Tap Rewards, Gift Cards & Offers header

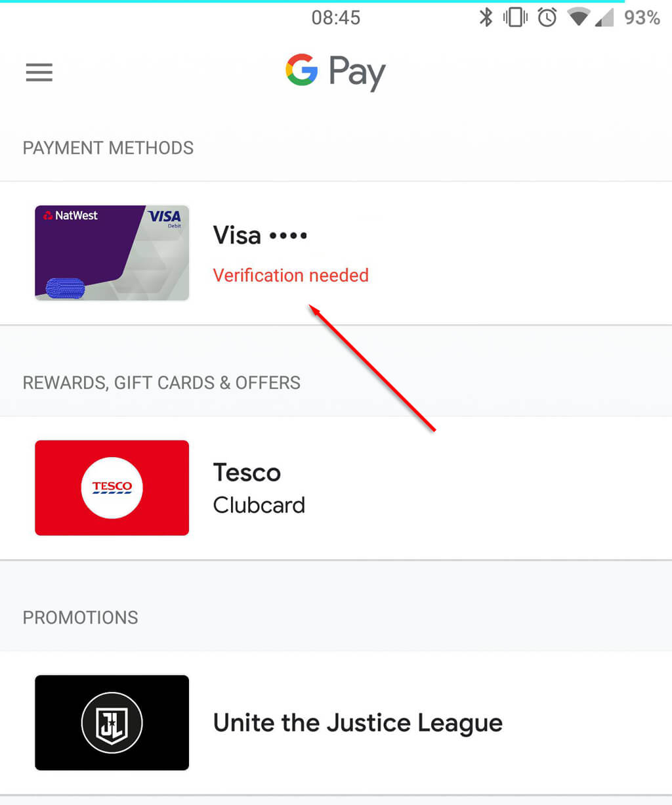point(161,383)
